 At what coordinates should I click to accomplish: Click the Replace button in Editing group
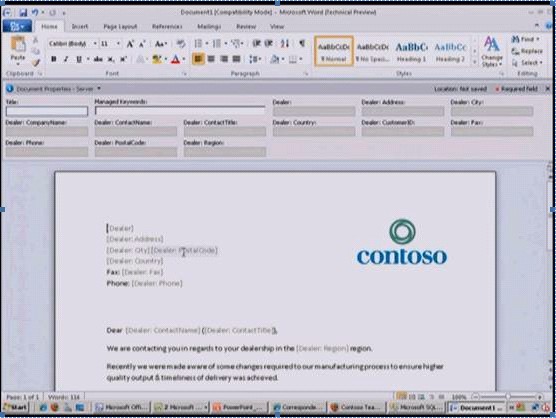(527, 51)
